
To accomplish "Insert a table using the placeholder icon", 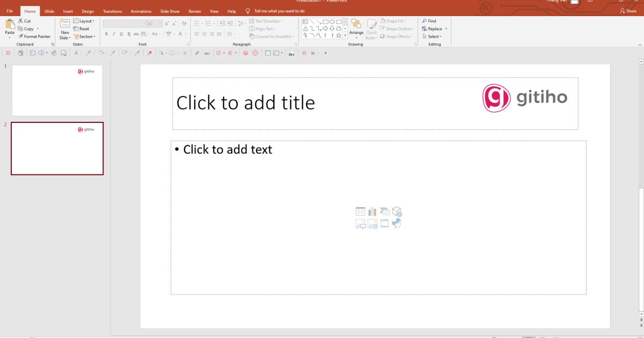I will coord(360,211).
